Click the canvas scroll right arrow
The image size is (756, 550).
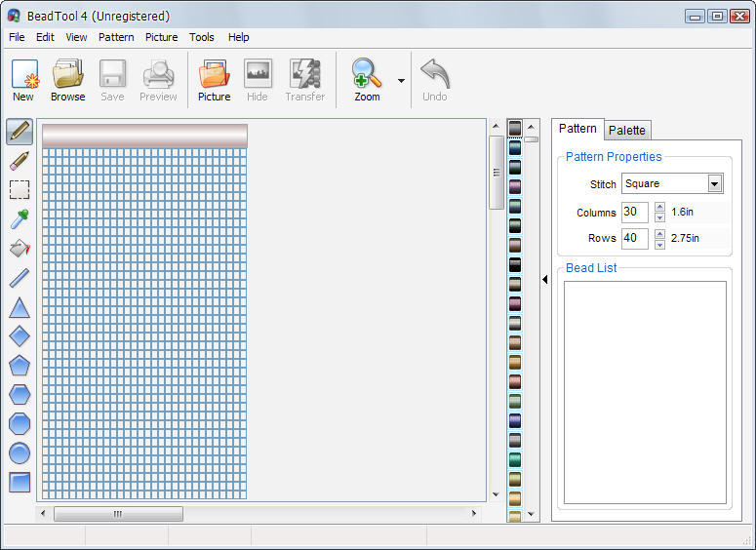point(473,513)
